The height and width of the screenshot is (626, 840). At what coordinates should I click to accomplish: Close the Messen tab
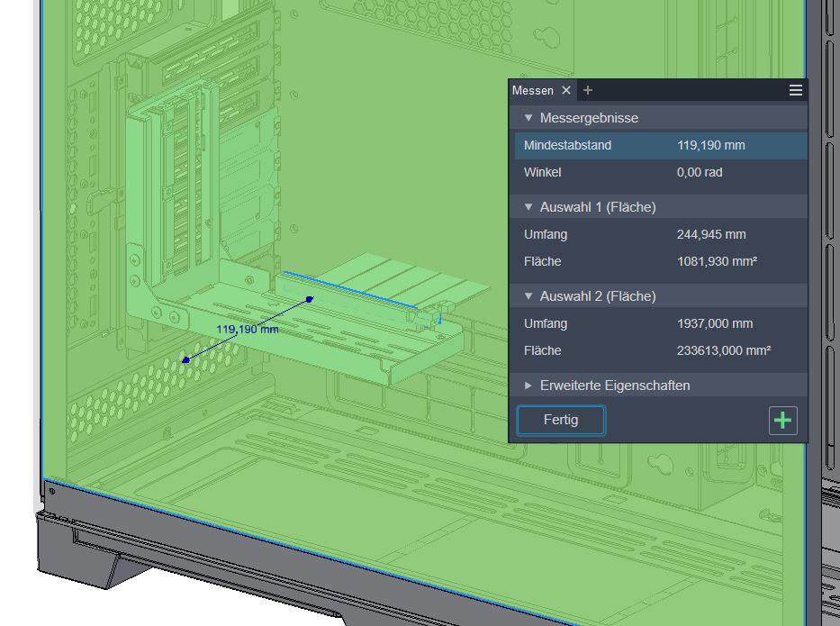(566, 90)
